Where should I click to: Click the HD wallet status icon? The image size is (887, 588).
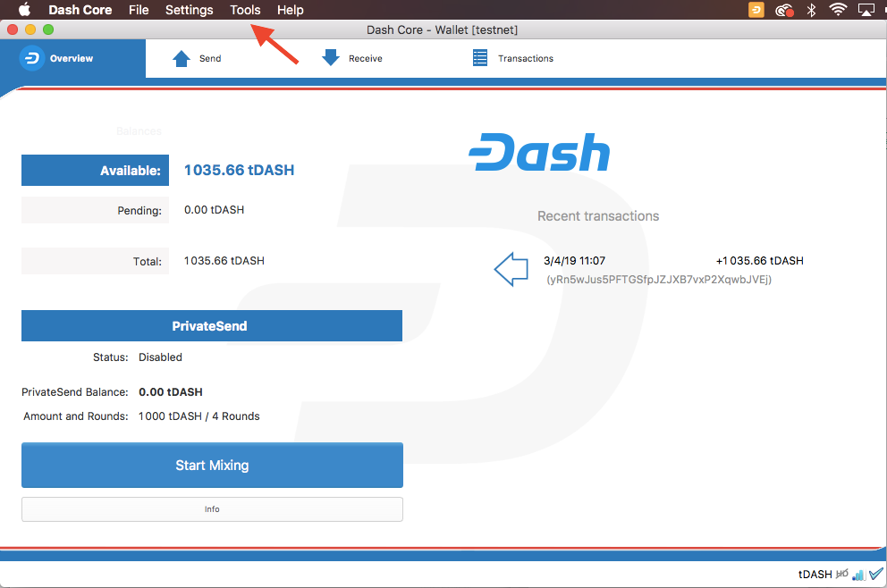[841, 574]
